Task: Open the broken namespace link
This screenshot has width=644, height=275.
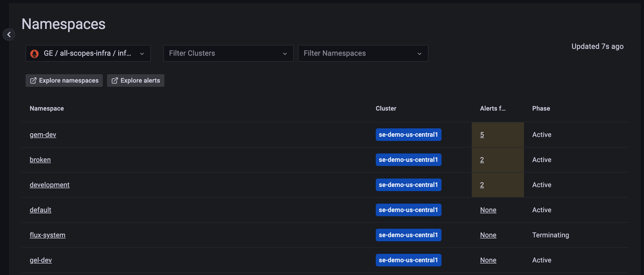Action: tap(40, 159)
